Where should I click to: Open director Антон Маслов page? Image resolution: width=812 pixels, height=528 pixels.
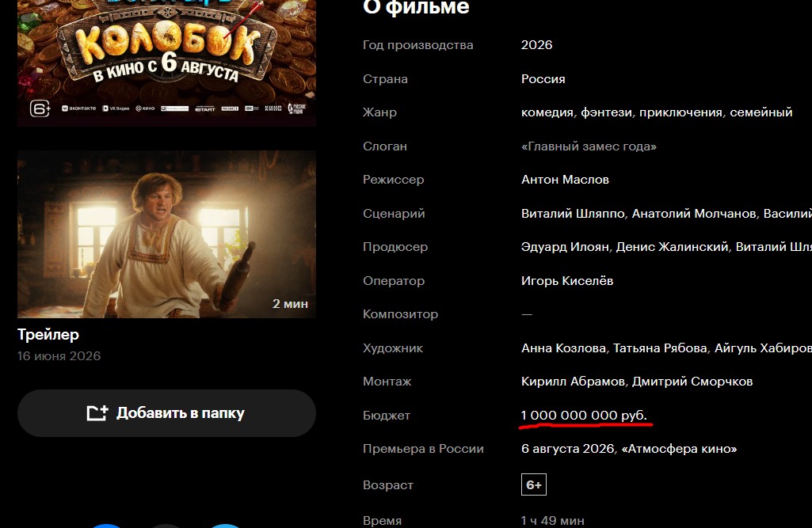[x=565, y=180]
